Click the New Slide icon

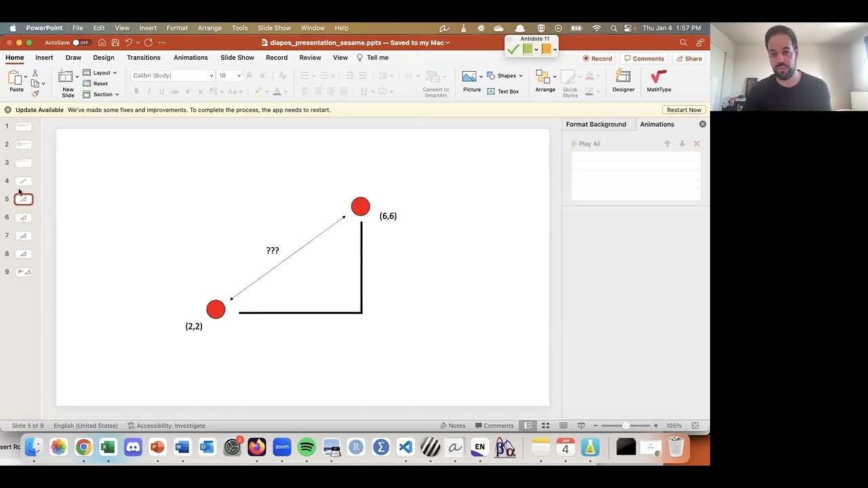coord(66,77)
